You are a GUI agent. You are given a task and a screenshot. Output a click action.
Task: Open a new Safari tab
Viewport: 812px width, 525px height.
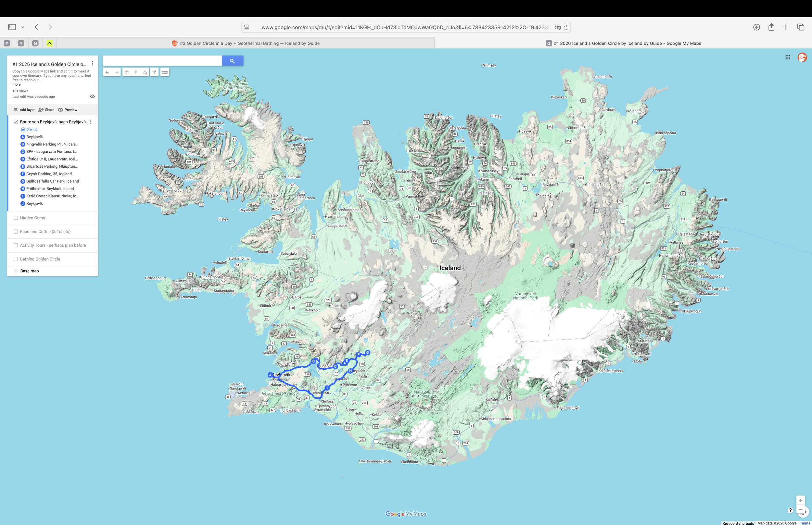786,27
